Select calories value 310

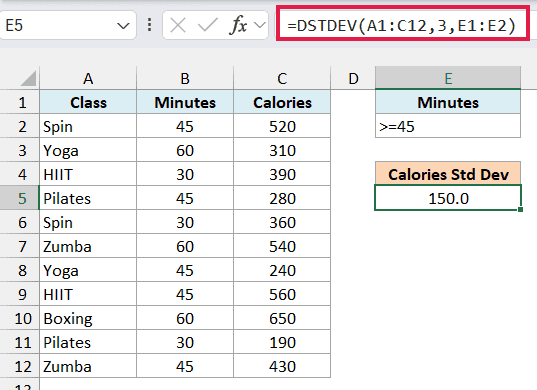pyautogui.click(x=282, y=150)
